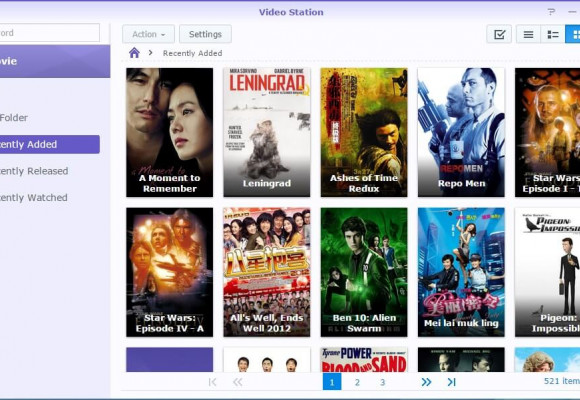Open the Repo Men poster
Image resolution: width=580 pixels, height=400 pixels.
tap(461, 132)
